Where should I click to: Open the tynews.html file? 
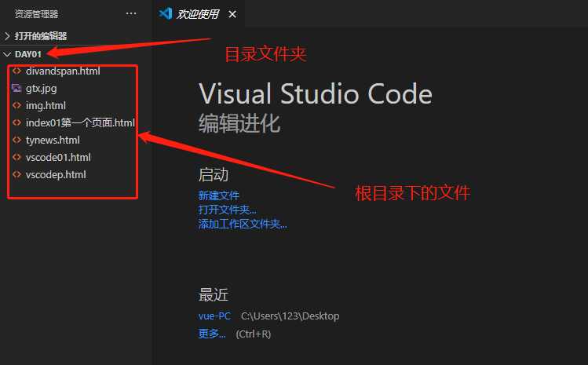coord(53,141)
